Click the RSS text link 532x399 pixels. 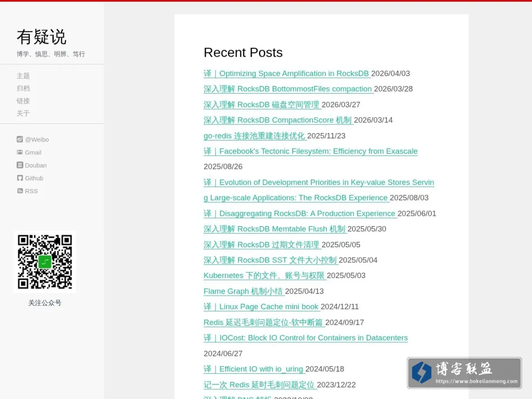(x=31, y=191)
